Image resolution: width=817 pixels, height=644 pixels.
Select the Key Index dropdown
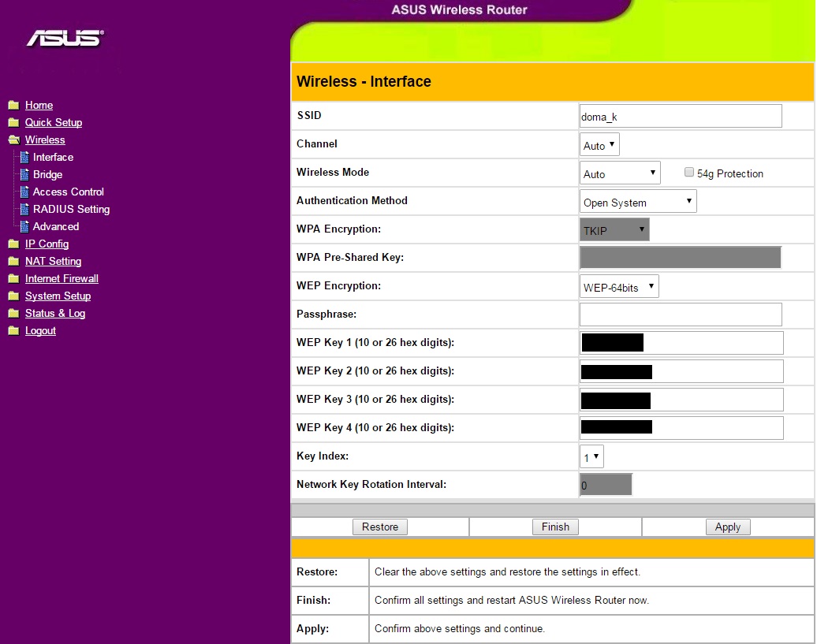[x=591, y=457]
